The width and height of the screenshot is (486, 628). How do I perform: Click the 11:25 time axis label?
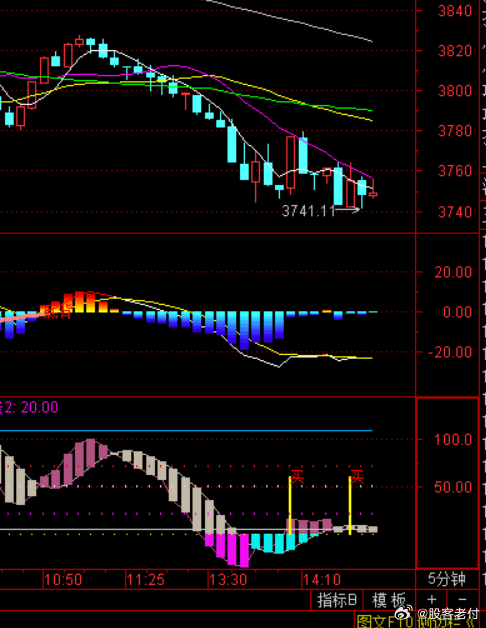pyautogui.click(x=145, y=580)
